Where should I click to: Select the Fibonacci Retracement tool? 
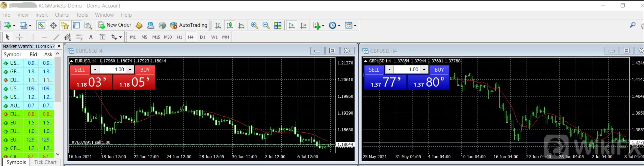79,37
